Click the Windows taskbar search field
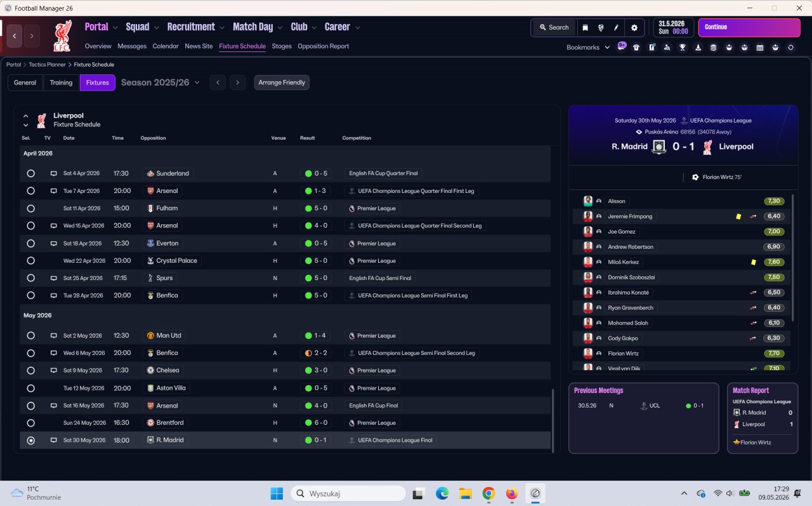This screenshot has width=812, height=506. (348, 493)
